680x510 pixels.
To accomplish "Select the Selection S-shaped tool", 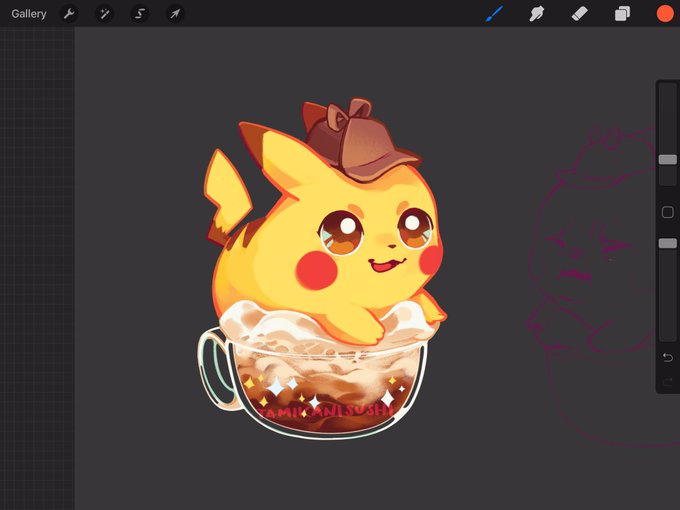I will coord(140,14).
